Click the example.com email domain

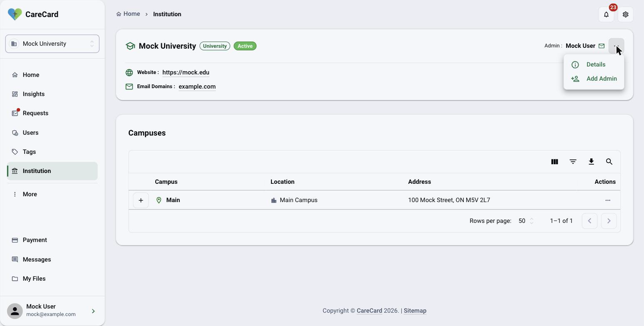[x=197, y=86]
